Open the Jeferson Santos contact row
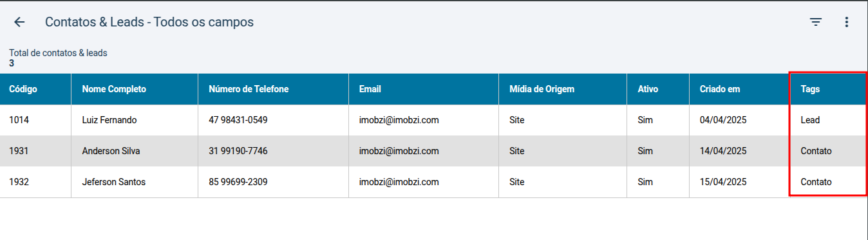Screen dimensions: 868x240 434,182
